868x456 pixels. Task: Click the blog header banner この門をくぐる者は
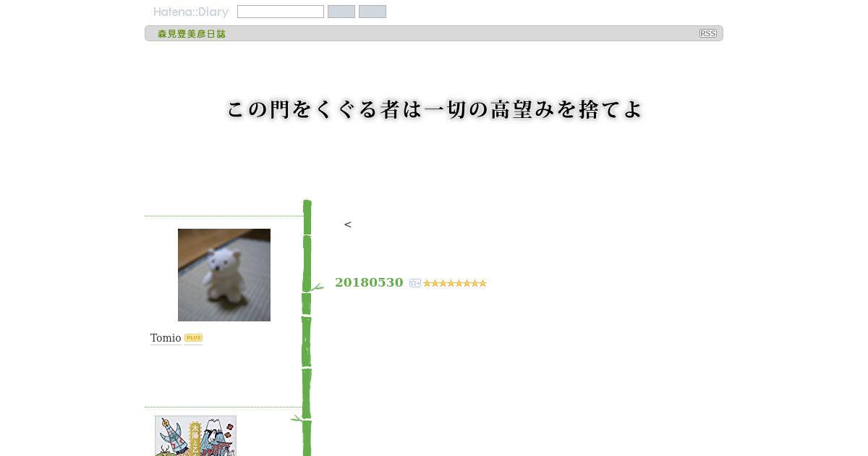click(434, 109)
